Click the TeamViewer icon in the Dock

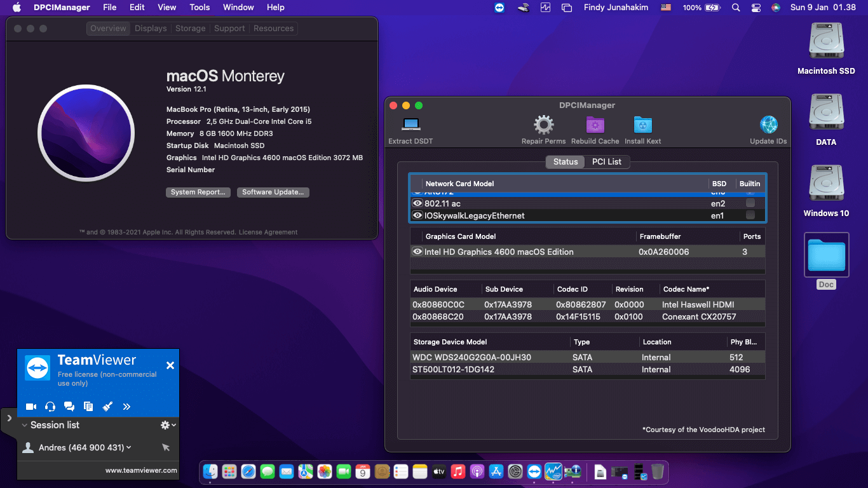click(534, 471)
